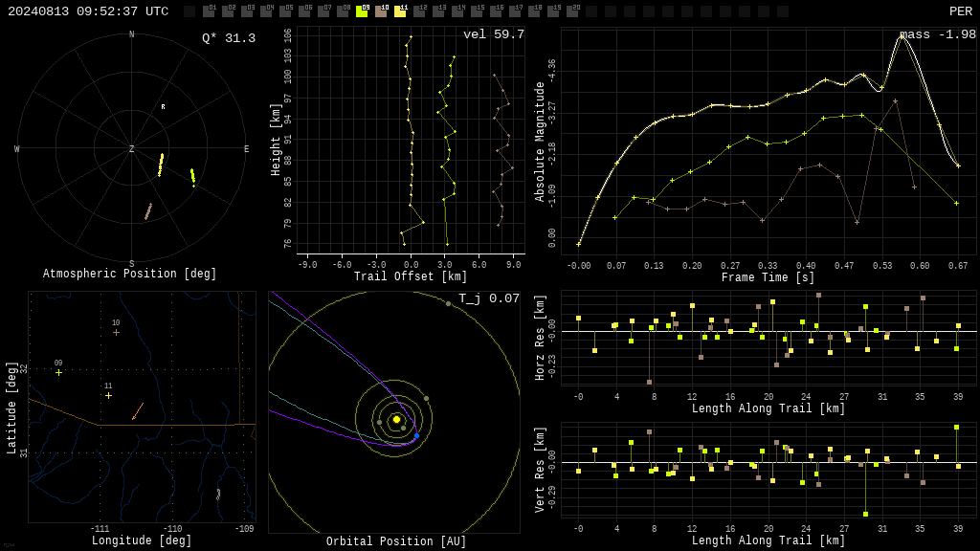Click the mass -1.98 readout
980x551 pixels.
click(x=938, y=34)
